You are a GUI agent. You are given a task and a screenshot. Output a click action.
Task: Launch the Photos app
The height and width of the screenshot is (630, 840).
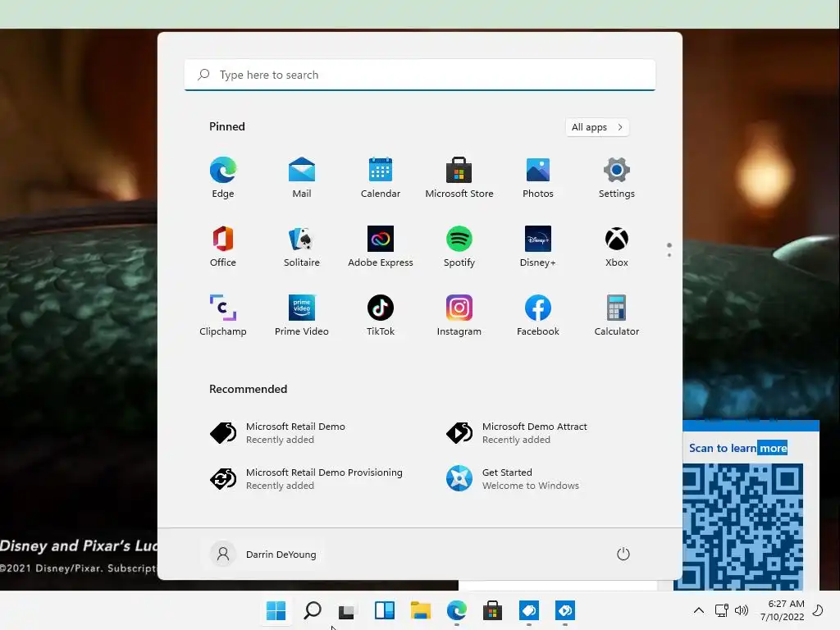click(x=538, y=177)
